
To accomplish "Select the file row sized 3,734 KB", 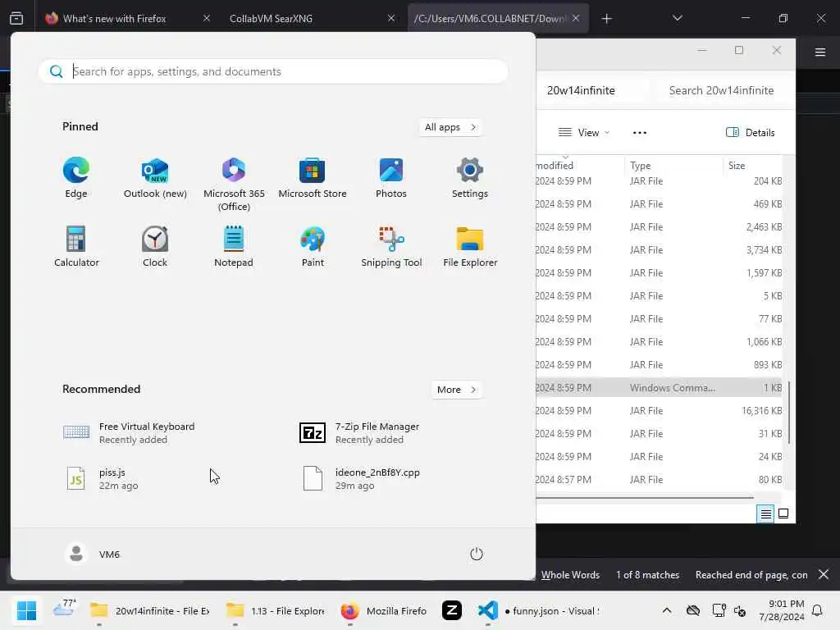I will pyautogui.click(x=660, y=250).
